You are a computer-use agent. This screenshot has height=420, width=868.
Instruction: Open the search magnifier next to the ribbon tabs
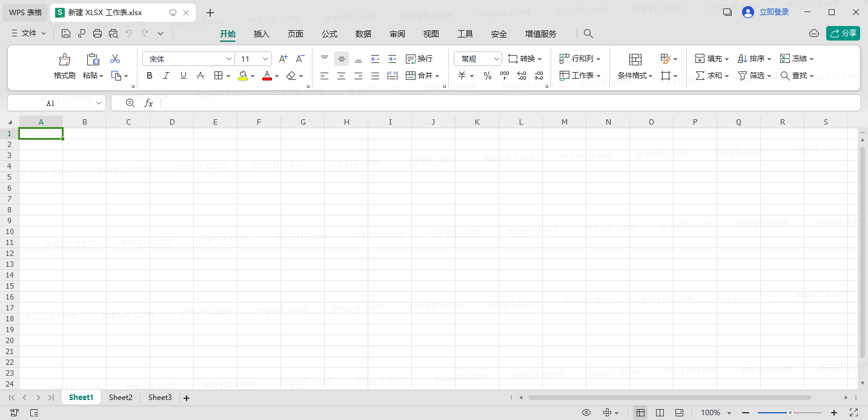588,34
